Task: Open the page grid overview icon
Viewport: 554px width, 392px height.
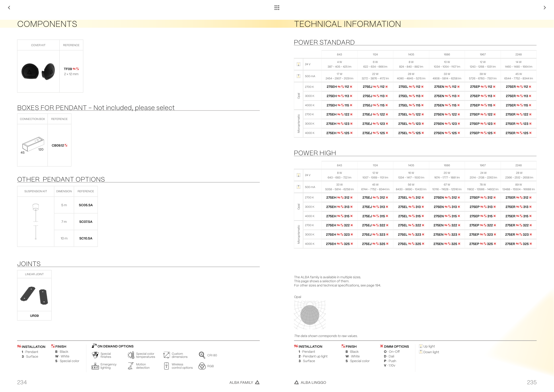Action: [x=277, y=8]
